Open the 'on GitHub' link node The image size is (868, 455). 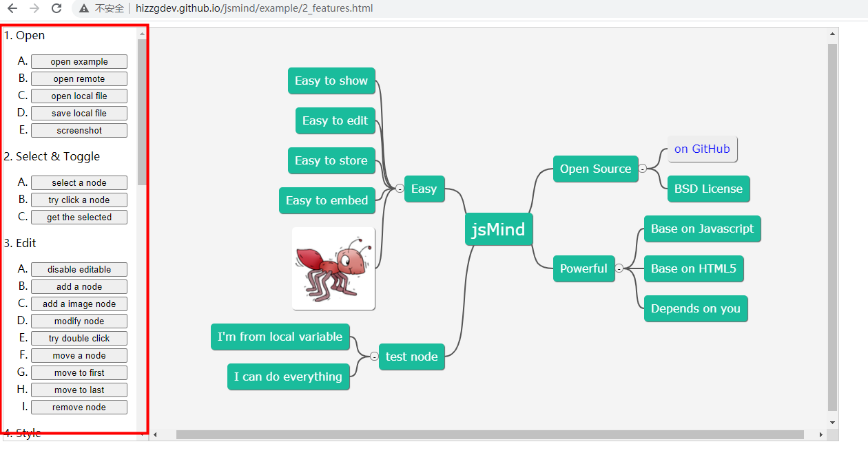click(x=702, y=149)
